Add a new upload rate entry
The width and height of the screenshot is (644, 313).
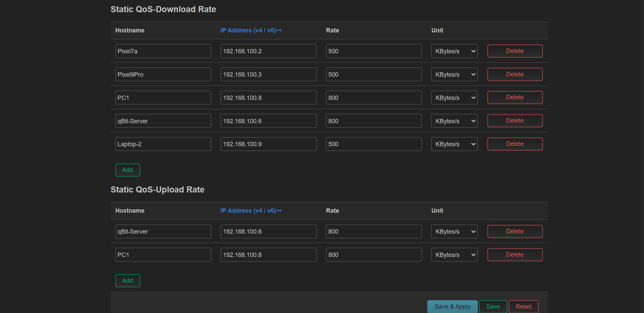pos(127,281)
